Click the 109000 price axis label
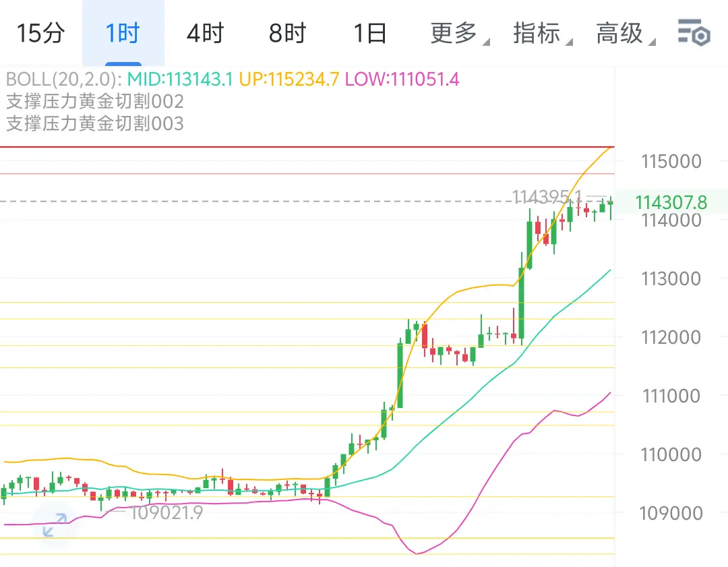Screen dimensions: 728x567 coord(671,514)
